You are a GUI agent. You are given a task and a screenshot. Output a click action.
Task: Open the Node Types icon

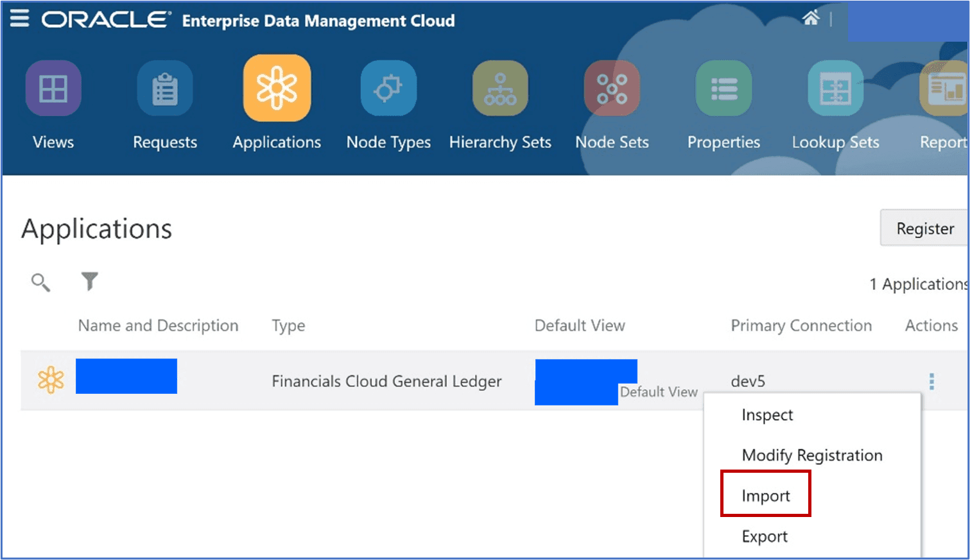point(388,89)
